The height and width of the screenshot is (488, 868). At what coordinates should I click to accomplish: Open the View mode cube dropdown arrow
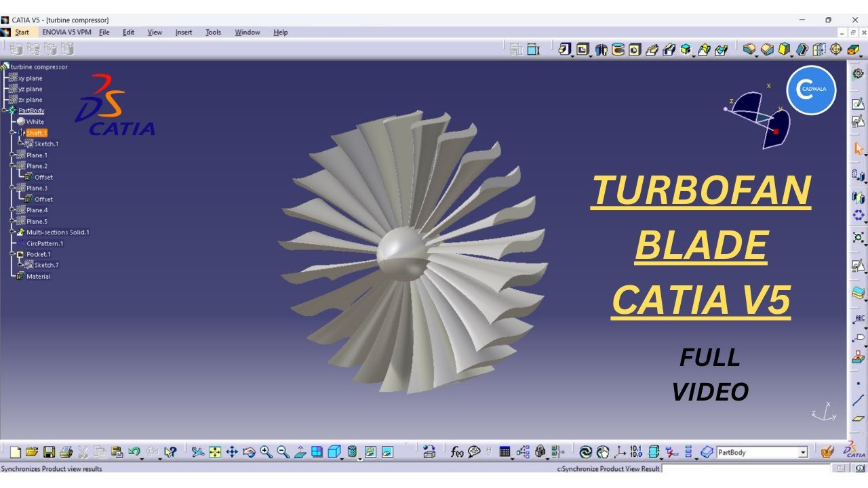pyautogui.click(x=342, y=458)
